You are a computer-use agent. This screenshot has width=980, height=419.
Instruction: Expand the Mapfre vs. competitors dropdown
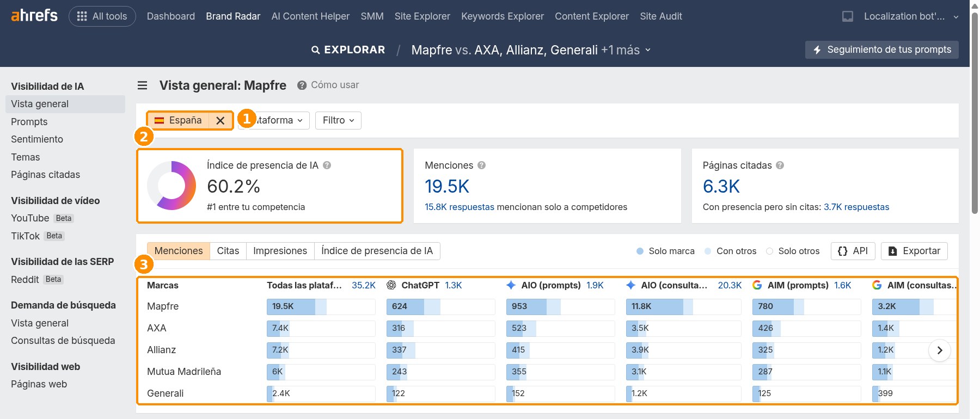coord(531,50)
